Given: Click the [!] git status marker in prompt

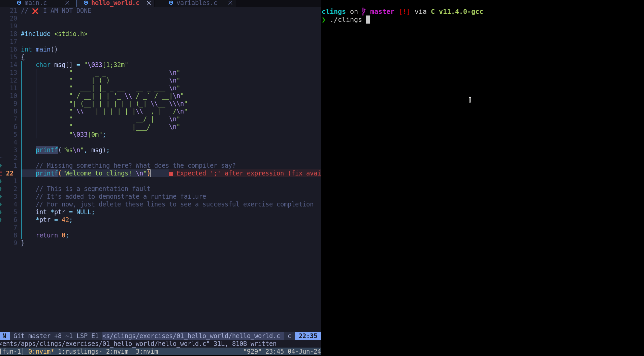Looking at the screenshot, I should [x=405, y=12].
